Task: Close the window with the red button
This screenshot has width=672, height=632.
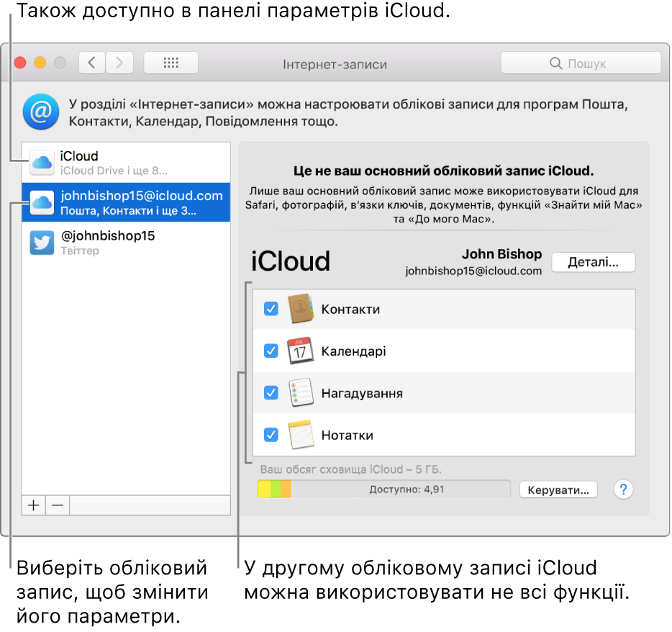Action: click(19, 63)
